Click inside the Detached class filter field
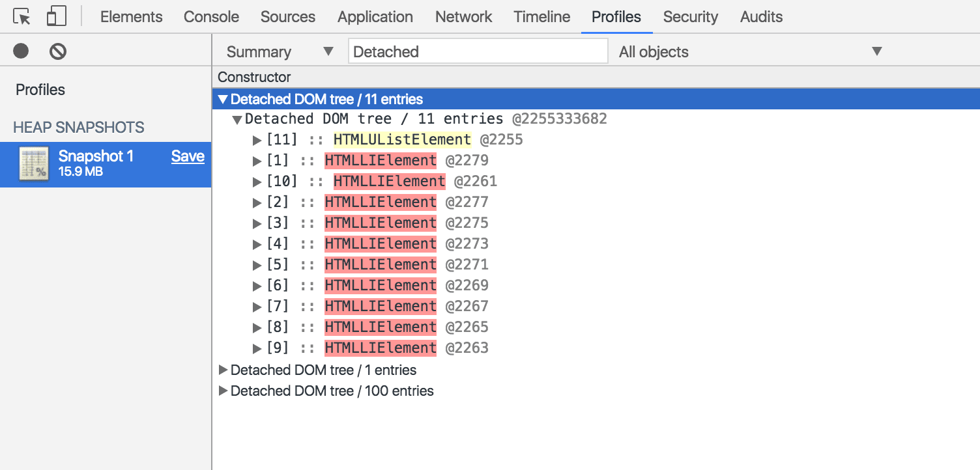This screenshot has height=470, width=980. point(478,51)
